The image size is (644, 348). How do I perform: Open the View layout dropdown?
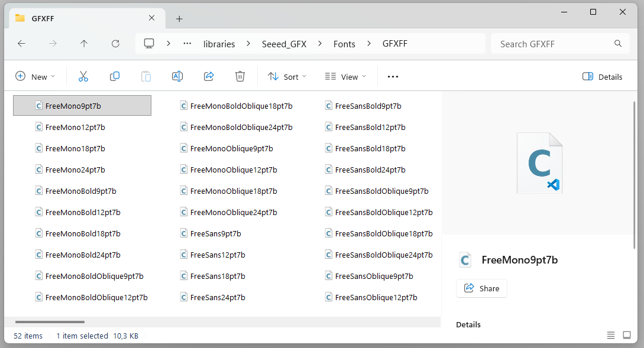coord(345,77)
